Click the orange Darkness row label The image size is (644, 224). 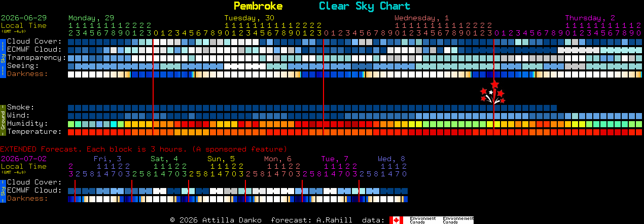(27, 74)
